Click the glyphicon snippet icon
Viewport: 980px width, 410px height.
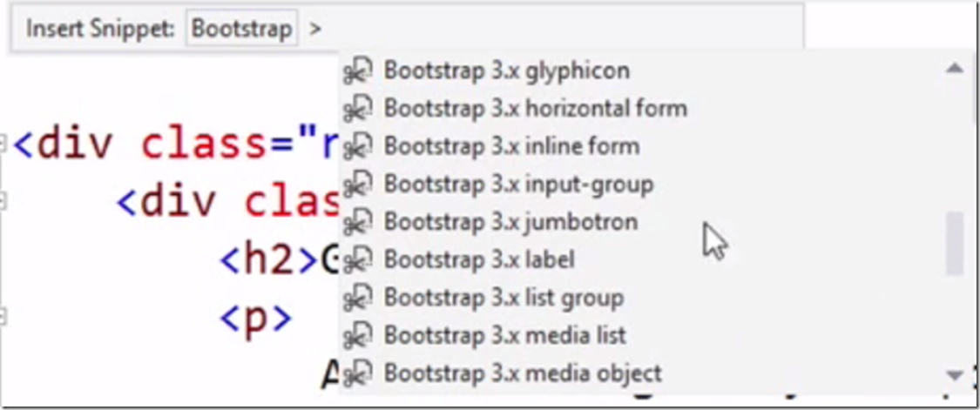358,71
